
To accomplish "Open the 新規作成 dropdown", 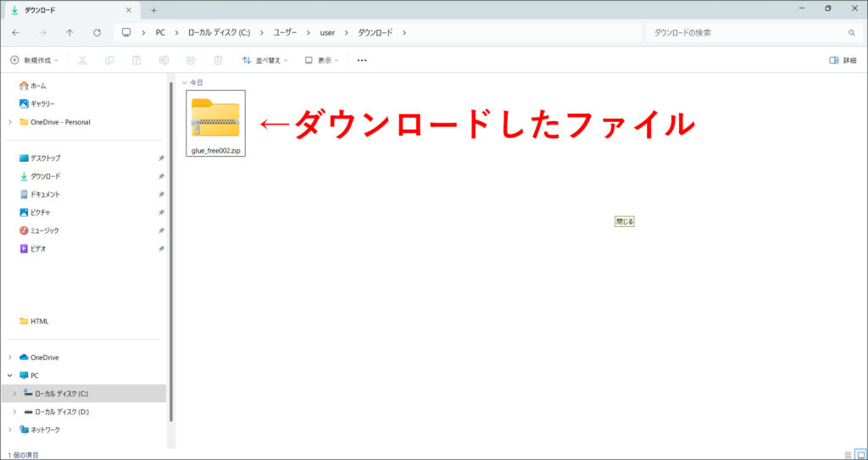I will 36,60.
